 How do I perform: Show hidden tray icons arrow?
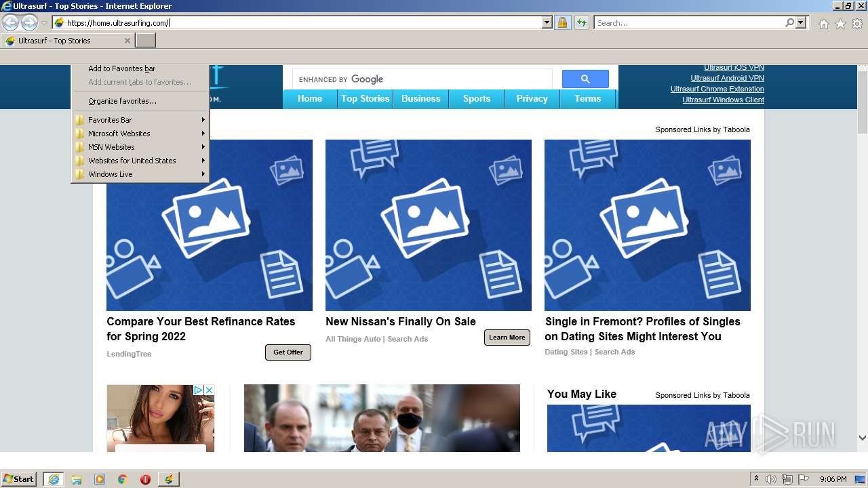click(757, 479)
